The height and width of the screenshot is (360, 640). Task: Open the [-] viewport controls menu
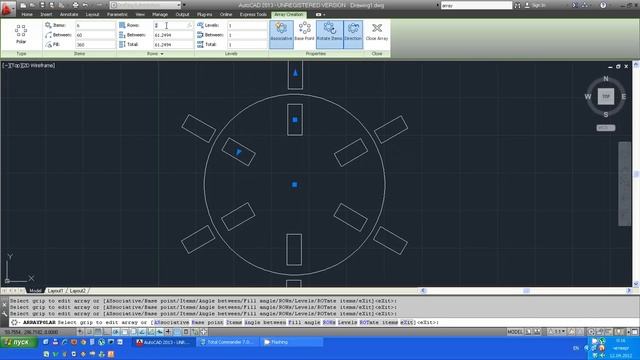click(6, 65)
